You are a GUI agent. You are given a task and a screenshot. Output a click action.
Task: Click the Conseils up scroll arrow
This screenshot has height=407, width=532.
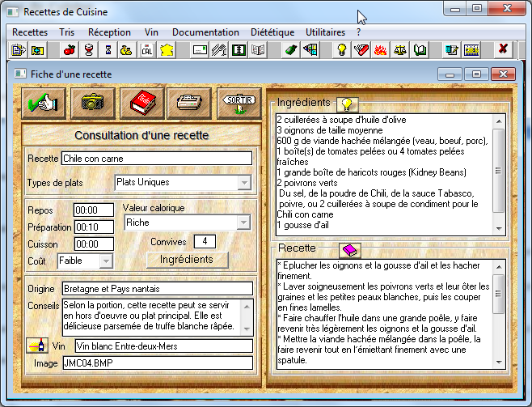[x=247, y=307]
